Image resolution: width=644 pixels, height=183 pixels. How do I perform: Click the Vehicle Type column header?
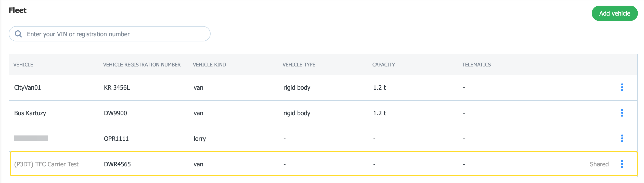coord(299,65)
